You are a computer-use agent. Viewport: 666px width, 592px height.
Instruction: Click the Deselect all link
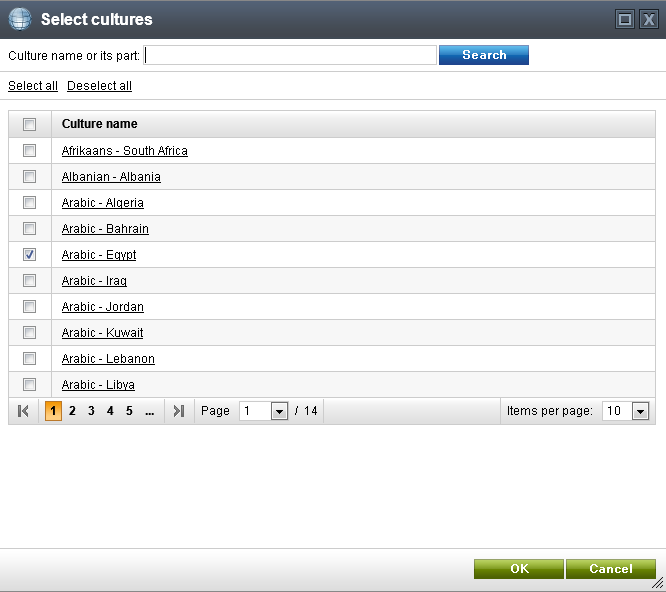tap(99, 86)
